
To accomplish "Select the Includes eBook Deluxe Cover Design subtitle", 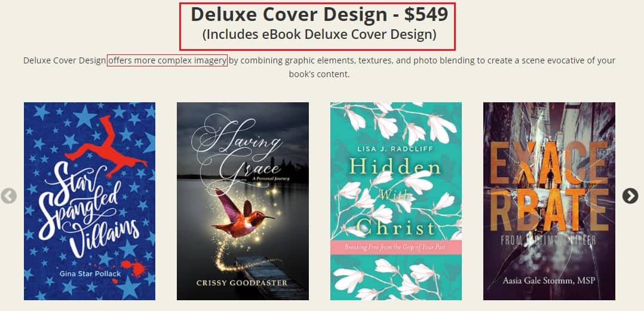I will pos(319,35).
